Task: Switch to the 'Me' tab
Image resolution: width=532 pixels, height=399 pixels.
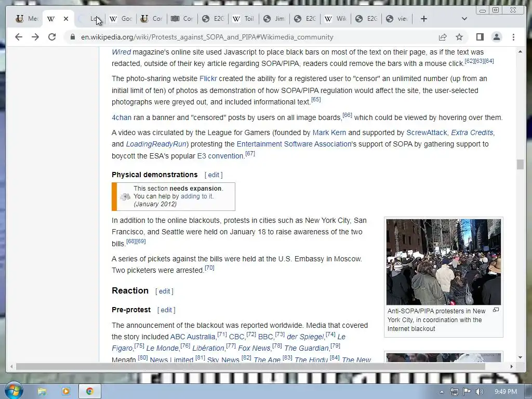Action: coord(27,19)
